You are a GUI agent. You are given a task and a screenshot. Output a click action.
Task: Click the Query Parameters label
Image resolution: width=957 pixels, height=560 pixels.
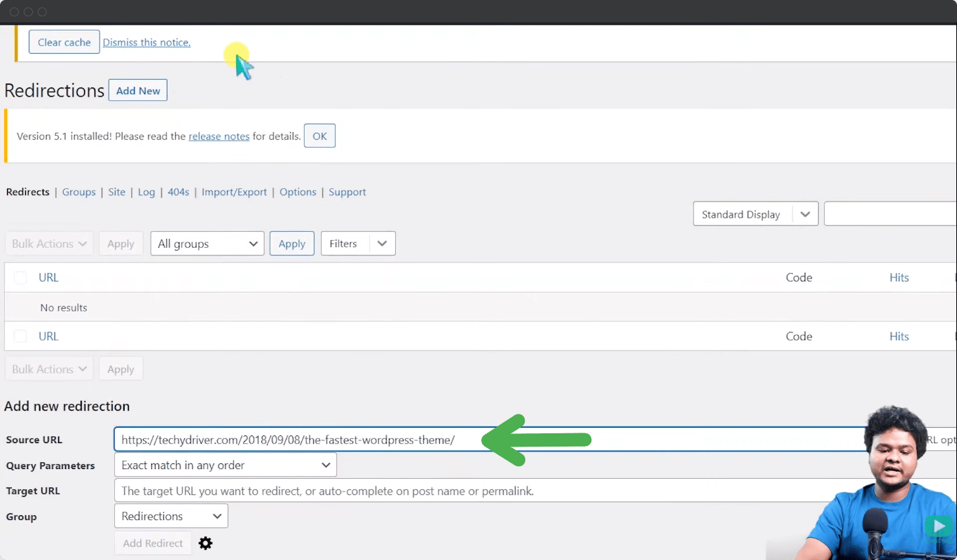50,465
